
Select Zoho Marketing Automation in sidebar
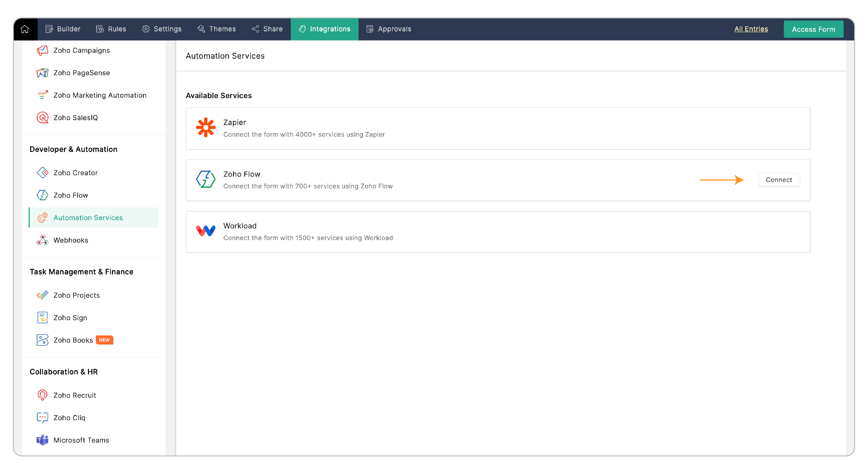tap(100, 95)
